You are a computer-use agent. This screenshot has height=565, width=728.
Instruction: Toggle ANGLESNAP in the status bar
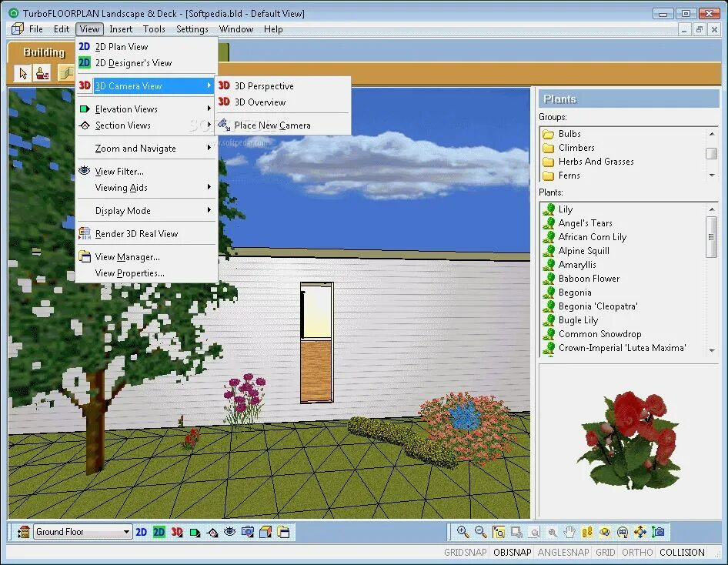tap(563, 553)
